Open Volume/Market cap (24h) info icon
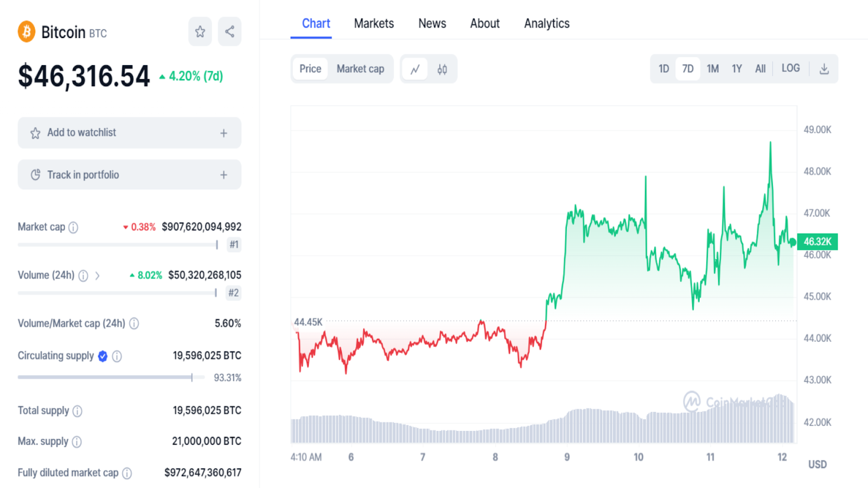 [x=134, y=324]
